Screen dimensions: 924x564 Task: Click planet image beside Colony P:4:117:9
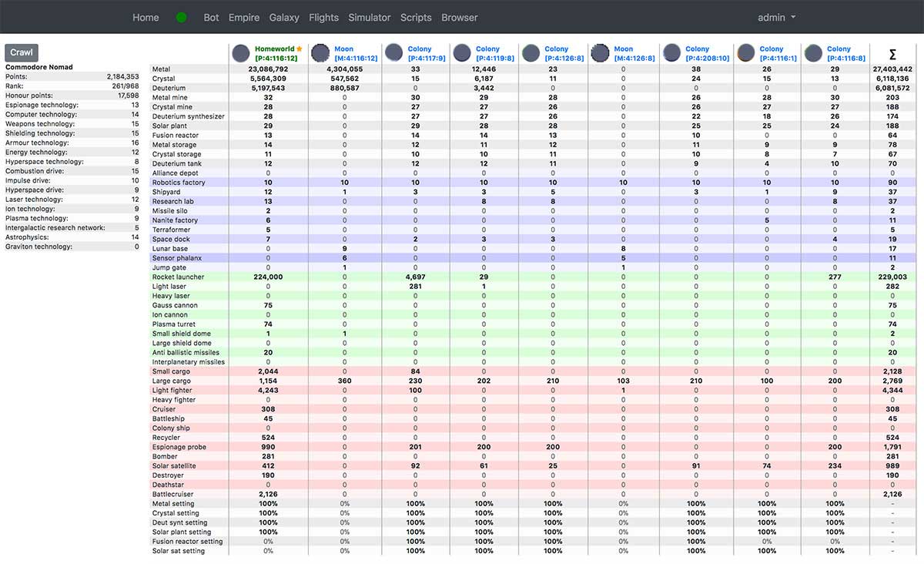click(394, 53)
